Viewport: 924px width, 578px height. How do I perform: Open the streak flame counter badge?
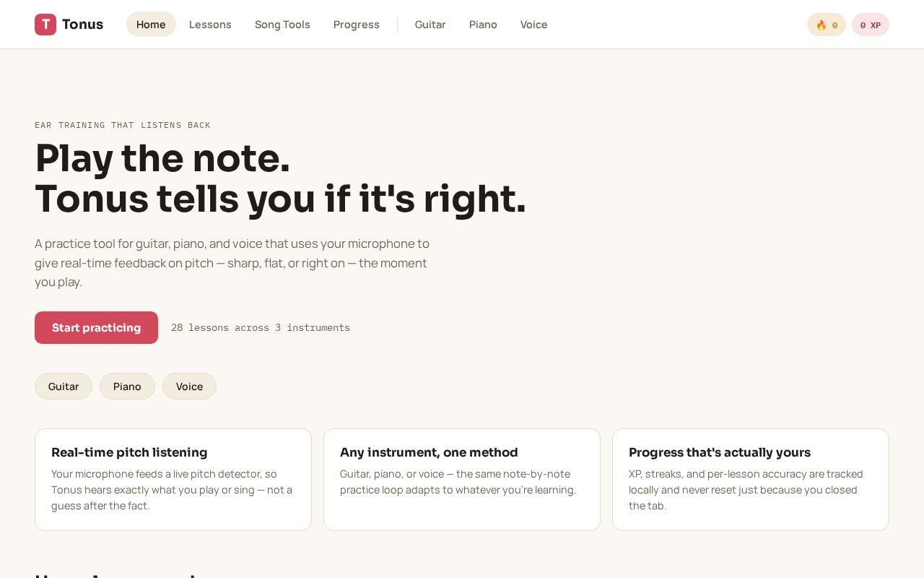click(x=827, y=25)
